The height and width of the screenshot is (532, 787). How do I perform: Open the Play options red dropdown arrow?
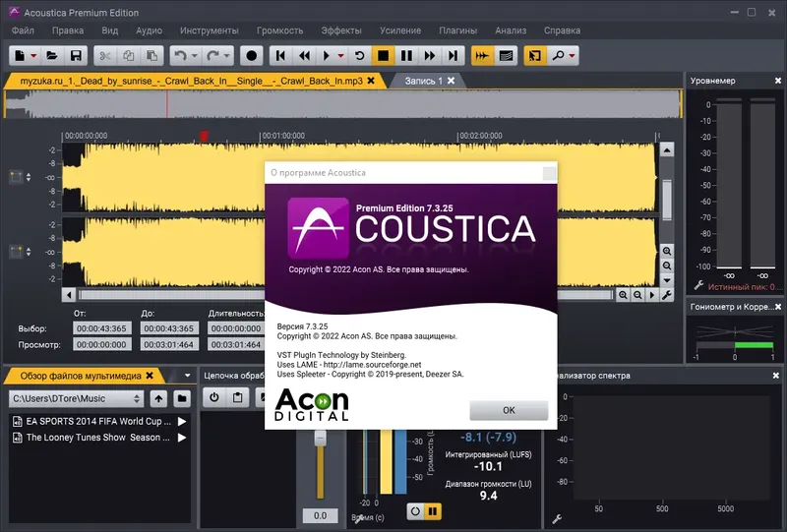click(x=340, y=56)
